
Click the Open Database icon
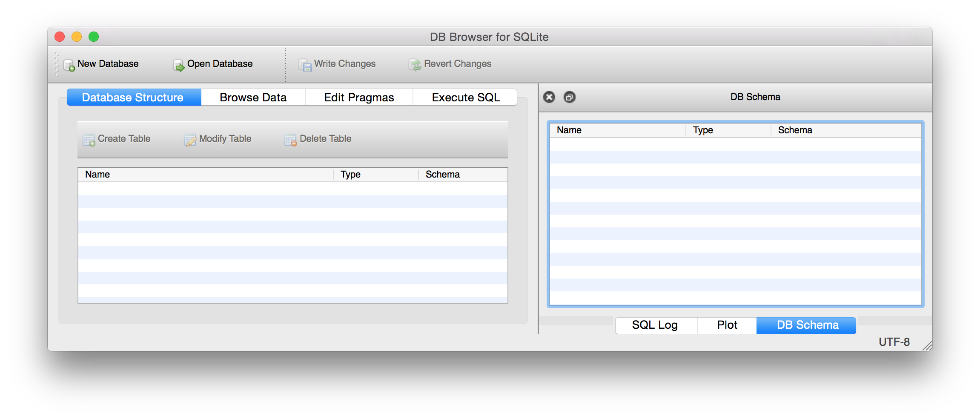178,64
